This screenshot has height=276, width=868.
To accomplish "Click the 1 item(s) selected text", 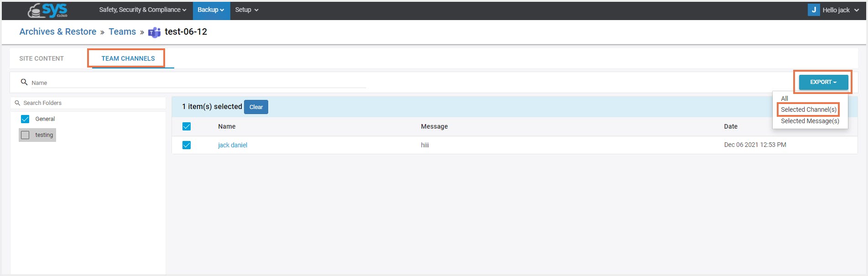I will pyautogui.click(x=212, y=106).
